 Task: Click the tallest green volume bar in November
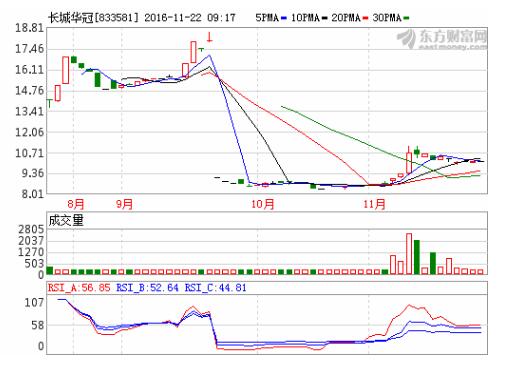click(x=417, y=257)
